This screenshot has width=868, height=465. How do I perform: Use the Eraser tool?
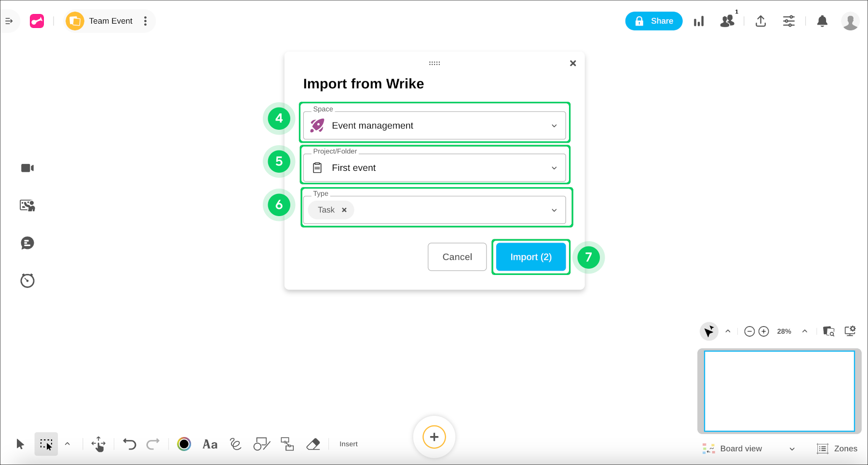pyautogui.click(x=312, y=444)
